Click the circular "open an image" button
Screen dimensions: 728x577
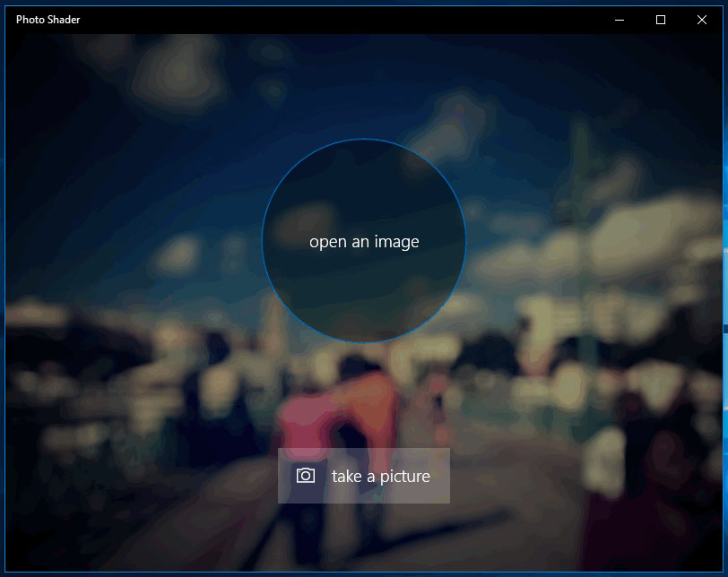coord(364,241)
